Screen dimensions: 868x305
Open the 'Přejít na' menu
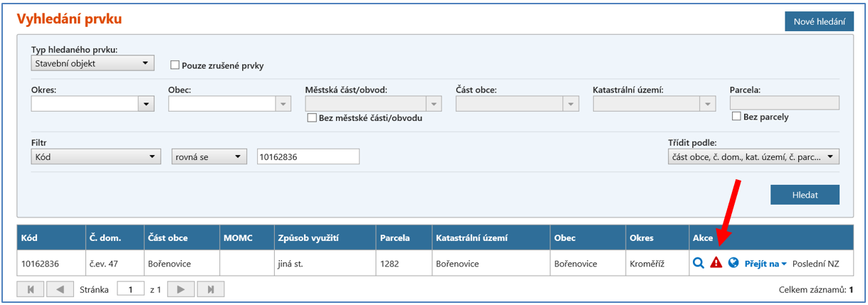765,264
